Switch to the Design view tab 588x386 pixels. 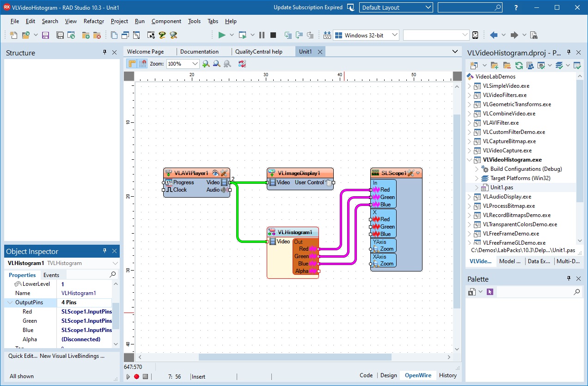pos(388,375)
